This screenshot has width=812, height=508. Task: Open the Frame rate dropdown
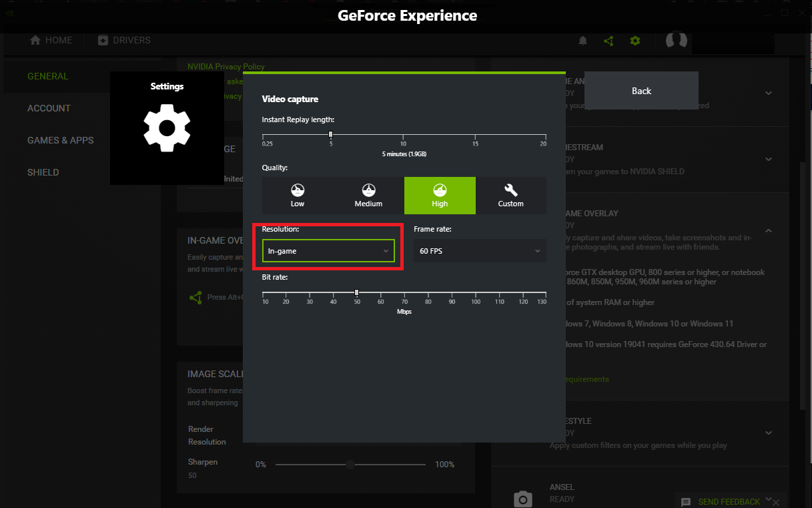[x=479, y=251]
